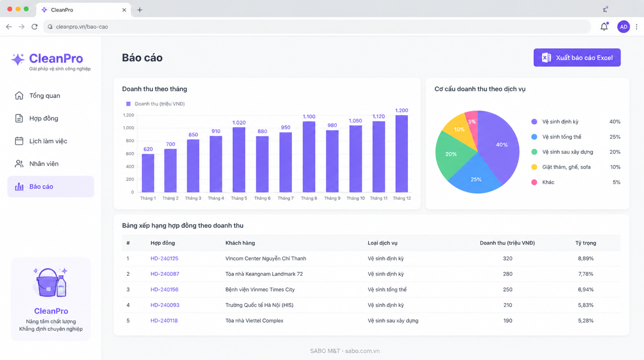Click the Tháng 1 revenue bar

pyautogui.click(x=148, y=173)
